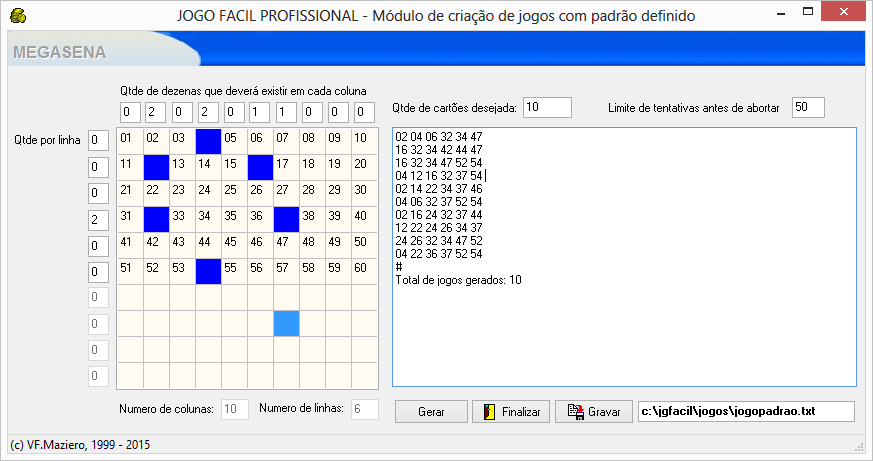This screenshot has height=461, width=873.
Task: Click the generated game line 16 32 34 47 52 54
Action: click(439, 163)
